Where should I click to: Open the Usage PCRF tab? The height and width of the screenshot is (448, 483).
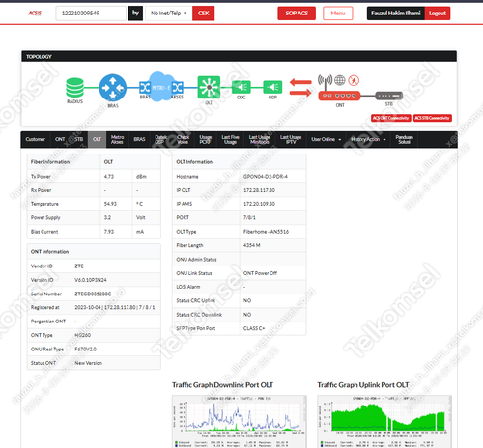click(x=205, y=139)
